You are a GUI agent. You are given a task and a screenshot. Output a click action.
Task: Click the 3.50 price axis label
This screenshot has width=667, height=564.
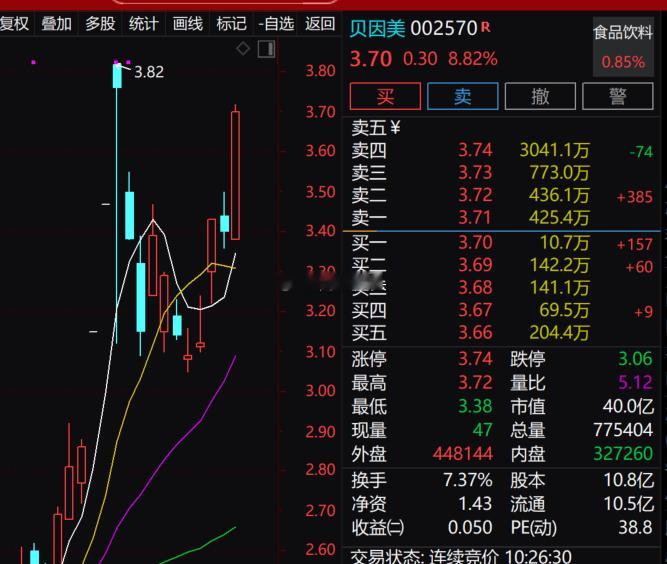[321, 192]
